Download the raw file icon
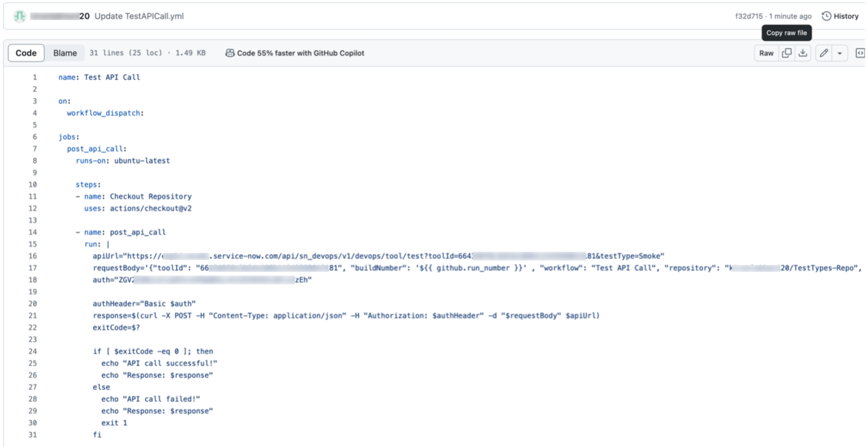868x447 pixels. click(x=803, y=53)
